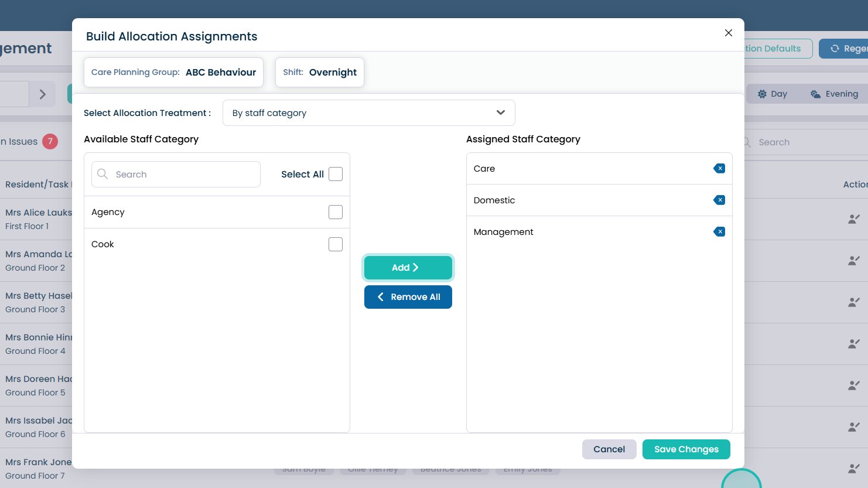Check the Cook staff category

pos(336,244)
